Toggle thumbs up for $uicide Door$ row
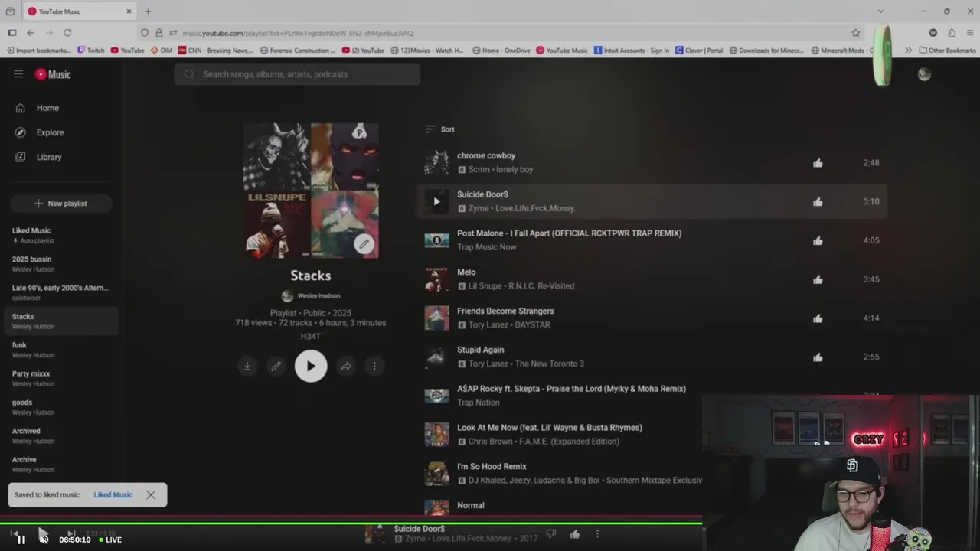The width and height of the screenshot is (980, 551). (x=818, y=202)
